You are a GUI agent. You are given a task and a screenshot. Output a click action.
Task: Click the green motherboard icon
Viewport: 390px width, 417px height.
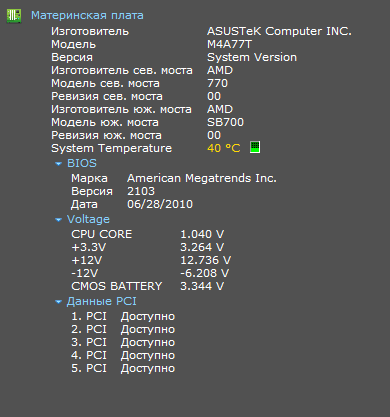[x=14, y=16]
